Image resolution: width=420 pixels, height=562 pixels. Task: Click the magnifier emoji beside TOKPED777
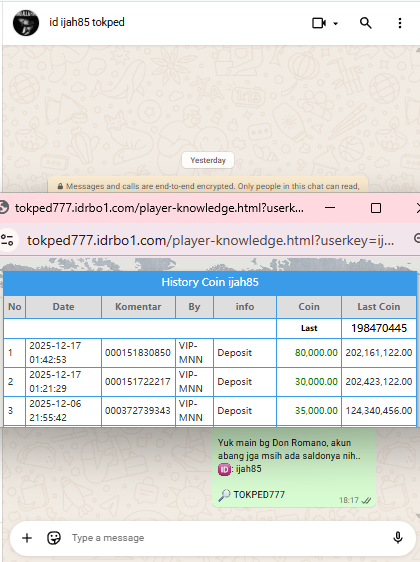coord(224,495)
